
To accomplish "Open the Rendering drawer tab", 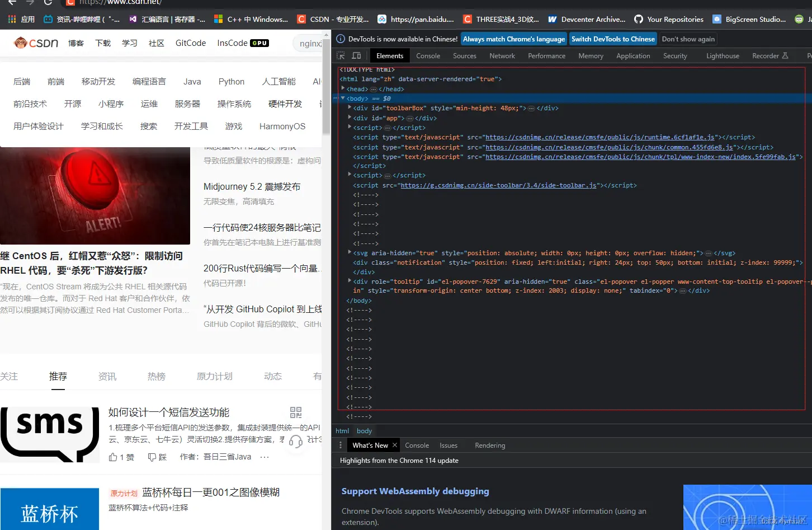I will point(490,445).
